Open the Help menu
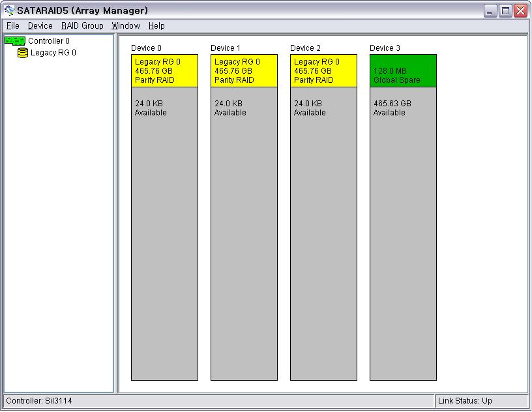This screenshot has width=532, height=412. [x=156, y=26]
